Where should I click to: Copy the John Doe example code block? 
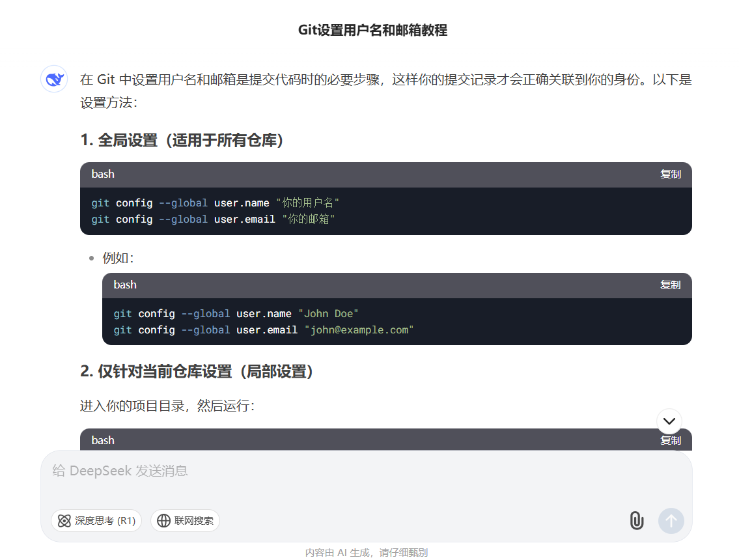coord(670,285)
